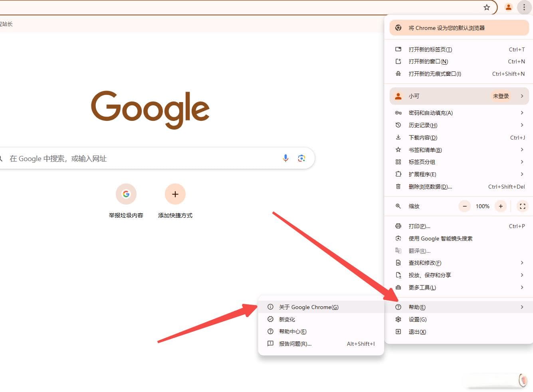Click the puzzle icon beside 扩展程序
The width and height of the screenshot is (533, 392).
398,174
